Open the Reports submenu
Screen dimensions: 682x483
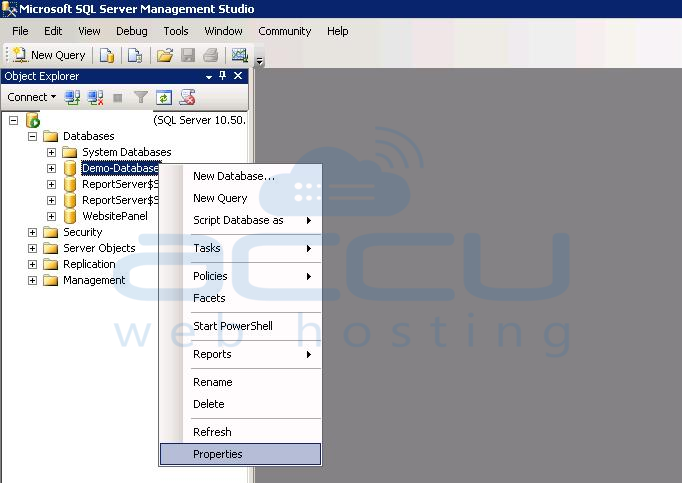241,354
